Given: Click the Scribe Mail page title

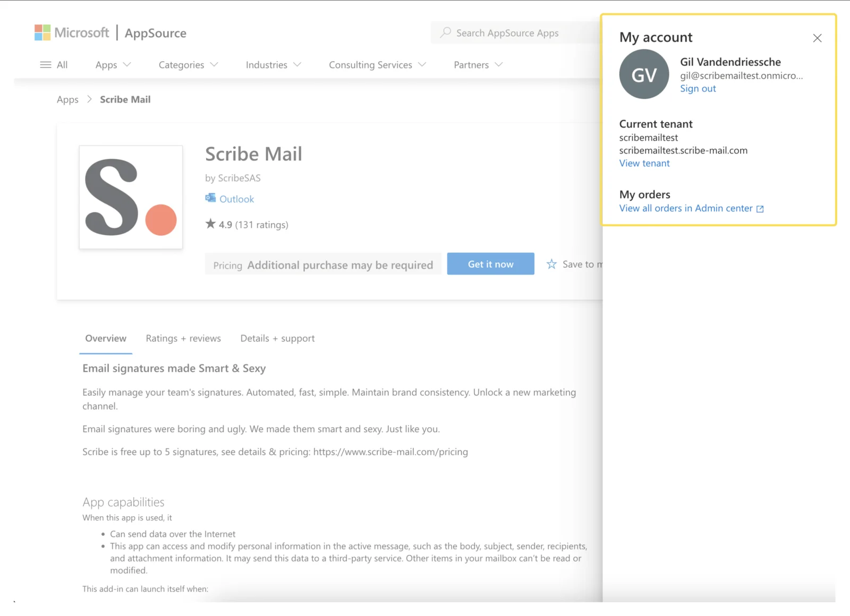Looking at the screenshot, I should [253, 154].
